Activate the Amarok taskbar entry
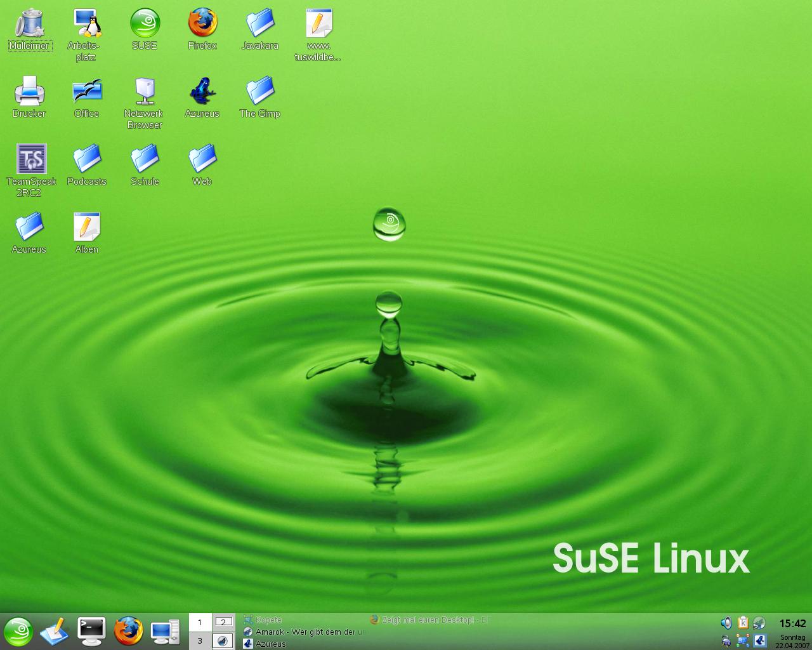This screenshot has width=812, height=650. click(x=304, y=632)
